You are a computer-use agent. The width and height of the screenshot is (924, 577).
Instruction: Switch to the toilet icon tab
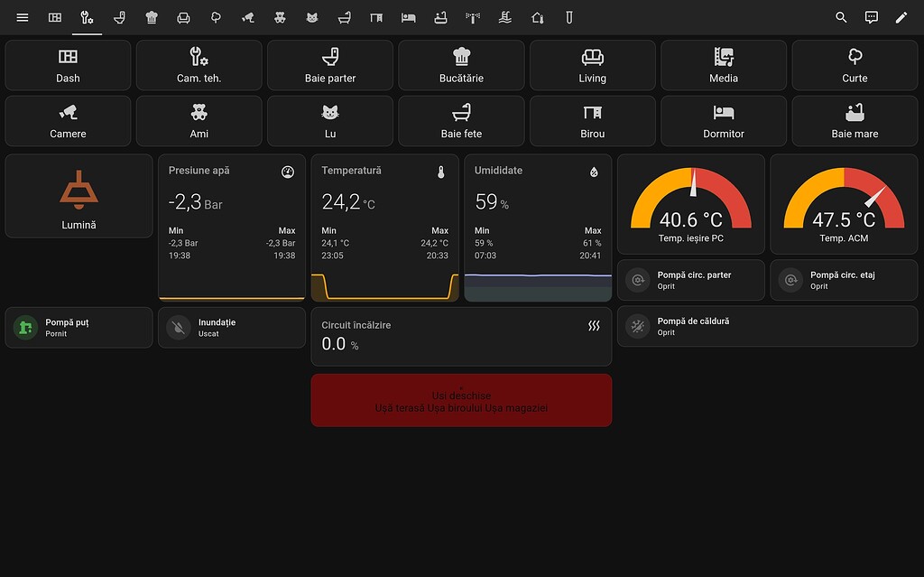click(x=120, y=18)
